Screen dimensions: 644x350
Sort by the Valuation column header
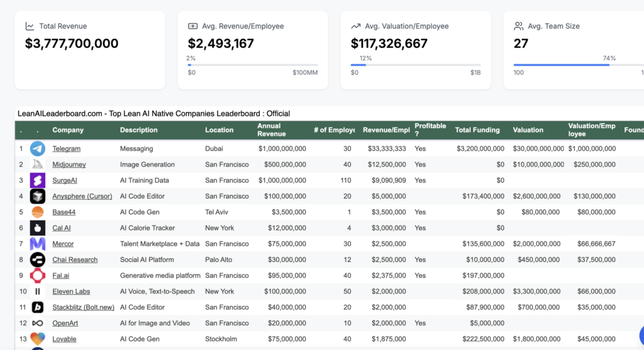tap(528, 130)
